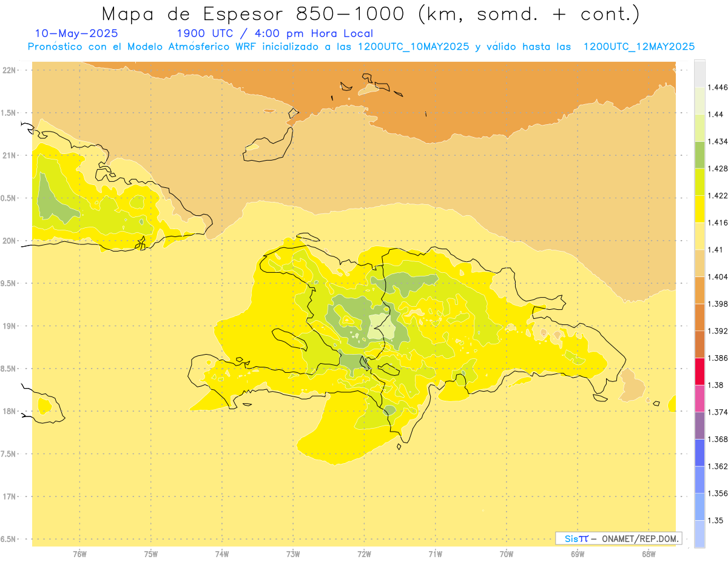This screenshot has height=562, width=728.
Task: Select the dark orange swatch between 1.386 and 1.392
Action: click(x=699, y=344)
